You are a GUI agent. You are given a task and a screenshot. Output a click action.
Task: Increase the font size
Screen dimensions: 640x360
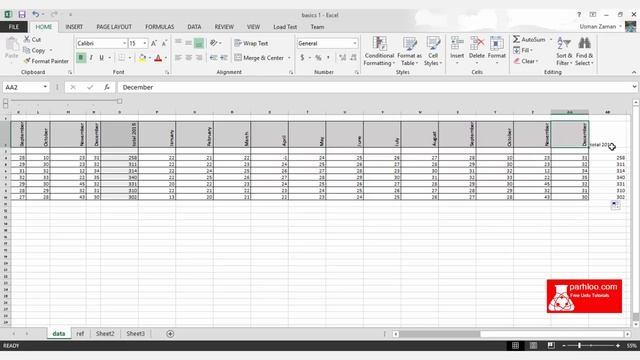tap(154, 43)
